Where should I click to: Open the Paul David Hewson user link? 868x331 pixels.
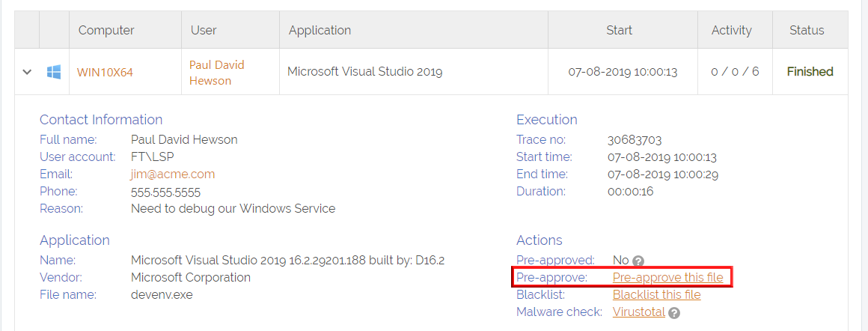pos(216,73)
